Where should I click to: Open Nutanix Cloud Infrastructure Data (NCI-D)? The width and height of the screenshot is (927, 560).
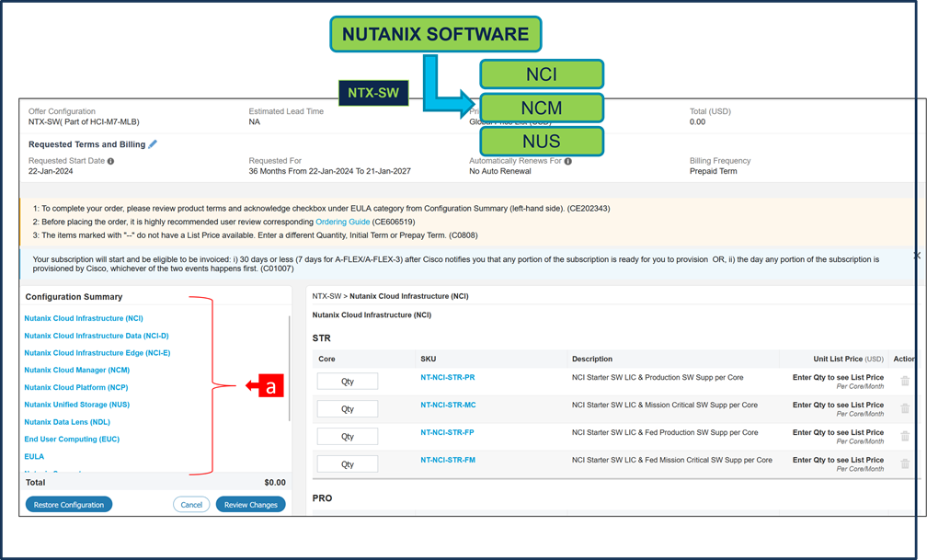[x=97, y=336]
